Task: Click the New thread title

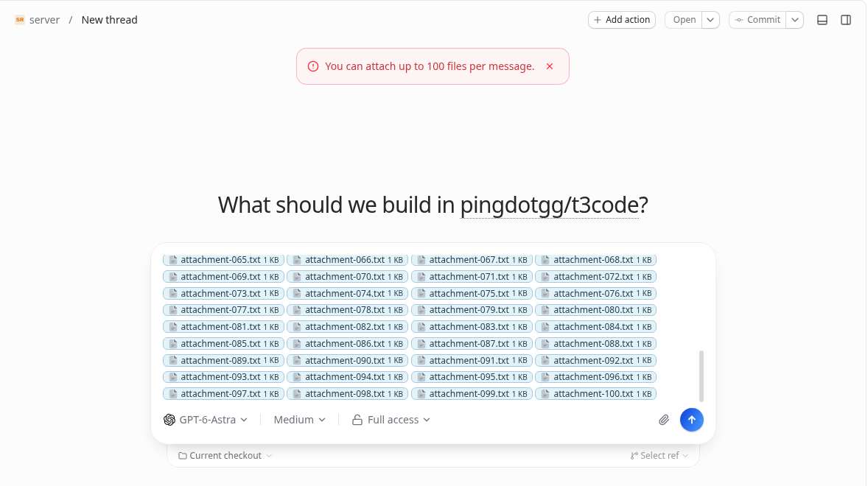Action: click(109, 20)
